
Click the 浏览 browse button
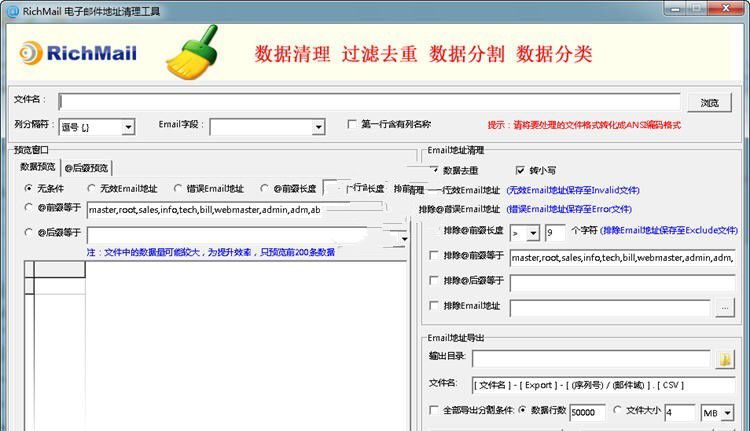pyautogui.click(x=709, y=103)
